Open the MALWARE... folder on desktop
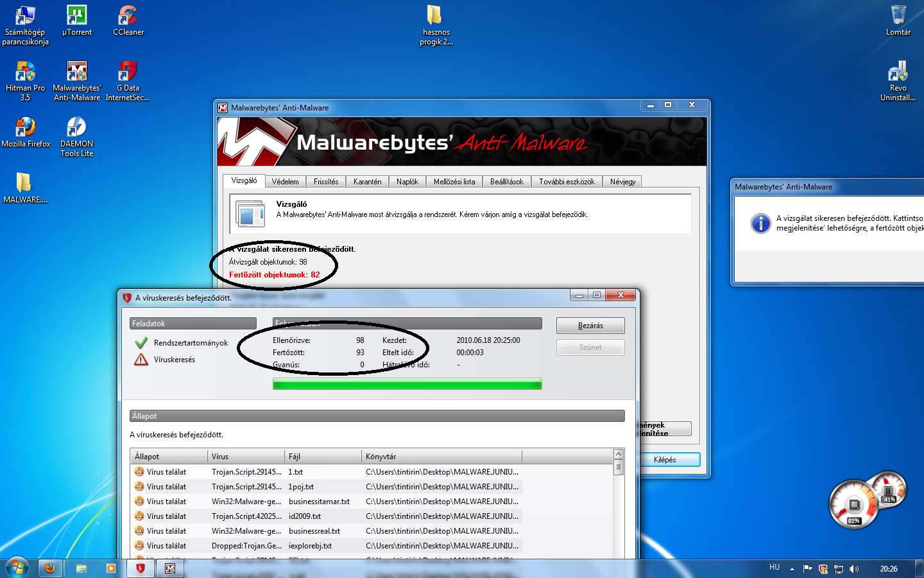Viewport: 924px width, 578px height. [x=25, y=188]
